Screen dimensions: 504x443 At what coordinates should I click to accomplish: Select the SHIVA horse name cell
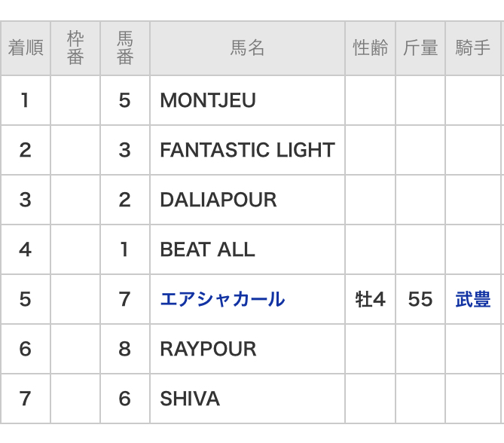click(190, 399)
